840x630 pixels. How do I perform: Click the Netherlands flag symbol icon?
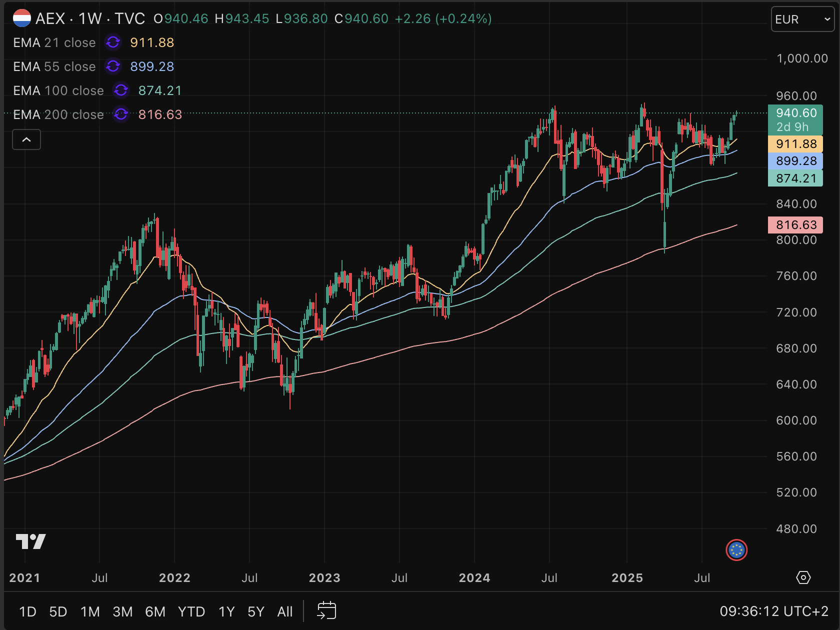(21, 18)
